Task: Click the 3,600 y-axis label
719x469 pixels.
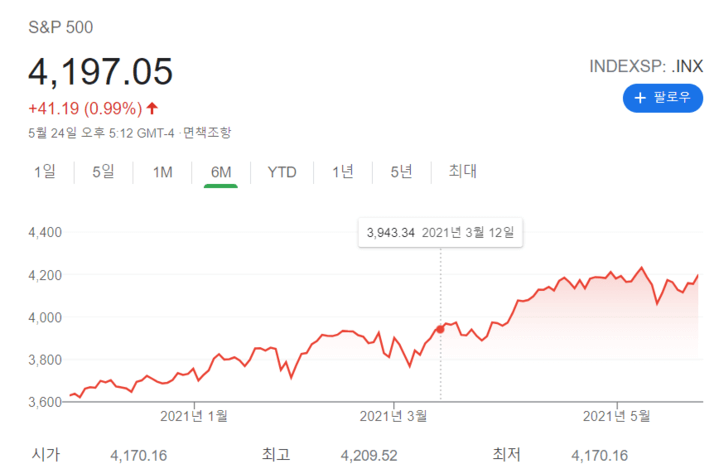Action: (x=45, y=402)
